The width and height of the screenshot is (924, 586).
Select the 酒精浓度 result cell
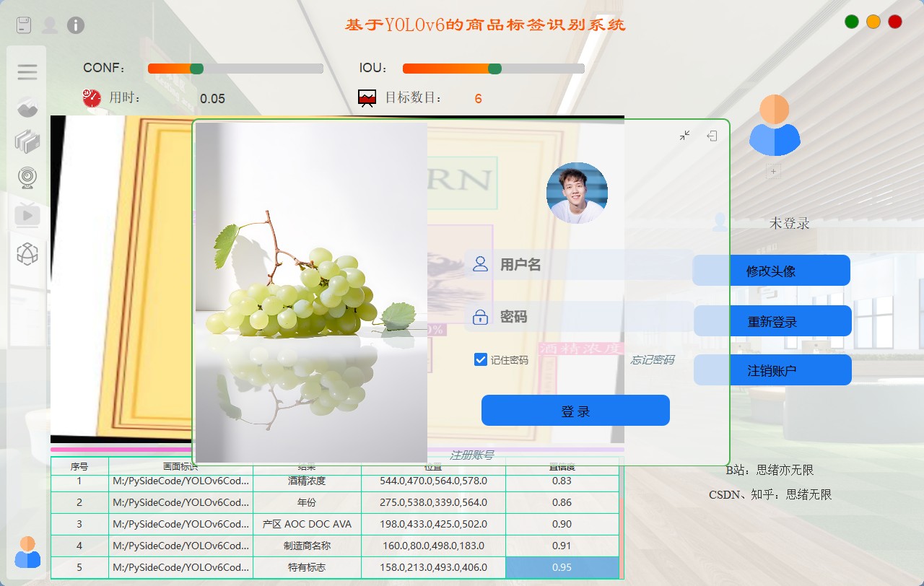pyautogui.click(x=307, y=481)
